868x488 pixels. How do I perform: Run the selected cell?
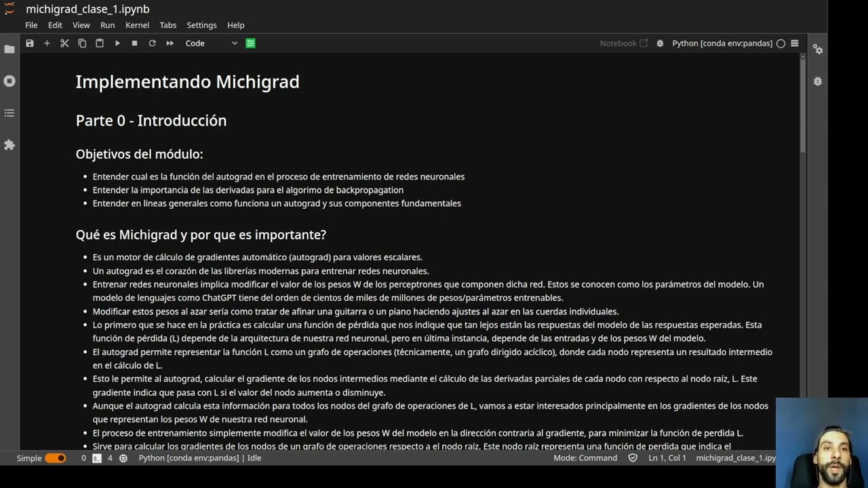click(117, 43)
